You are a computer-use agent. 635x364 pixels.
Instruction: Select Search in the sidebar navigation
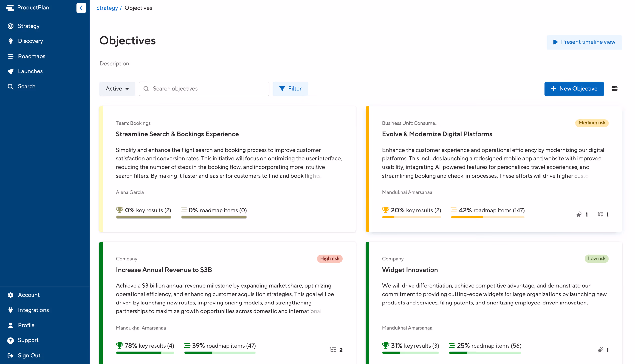click(27, 87)
